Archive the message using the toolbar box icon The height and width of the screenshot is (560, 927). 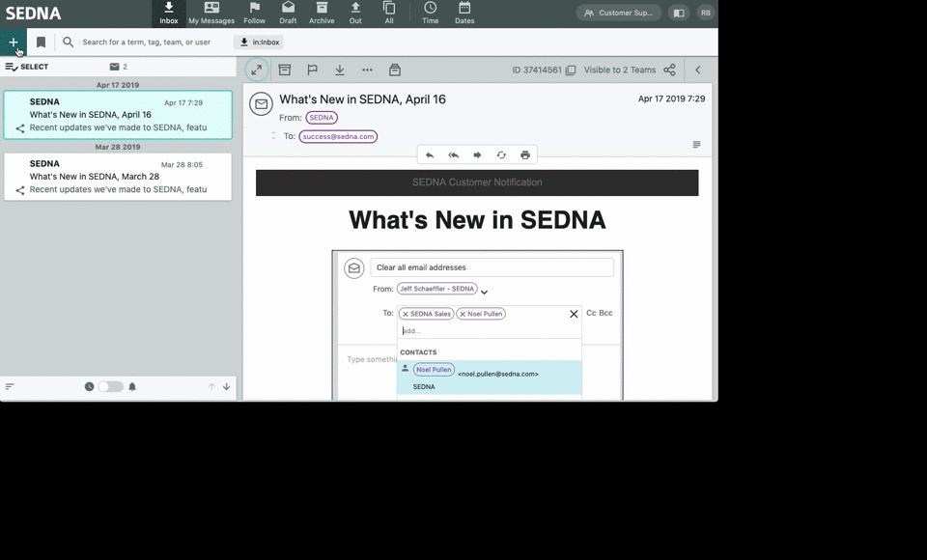tap(285, 70)
